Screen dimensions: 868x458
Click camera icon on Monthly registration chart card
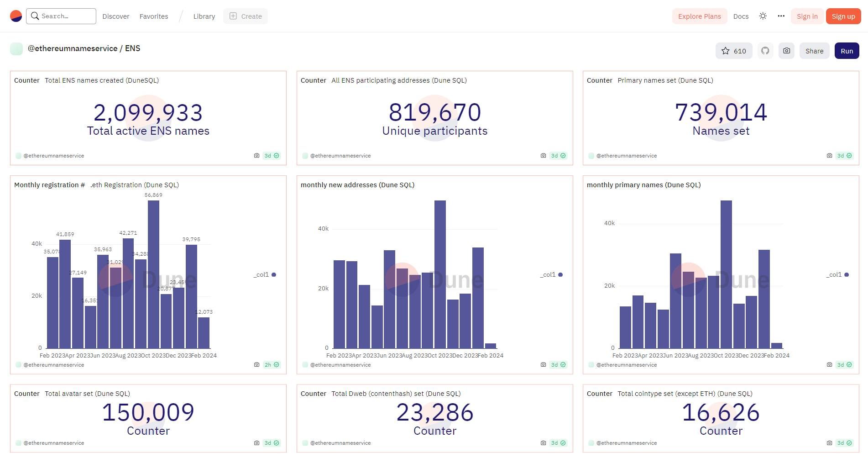pyautogui.click(x=256, y=365)
